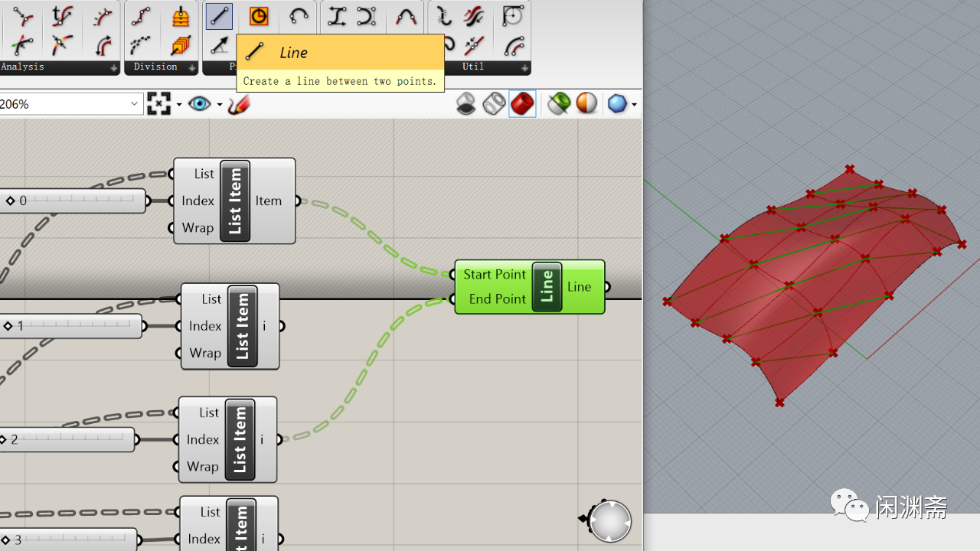Select the Arc component icon
The height and width of the screenshot is (551, 980).
[x=299, y=16]
